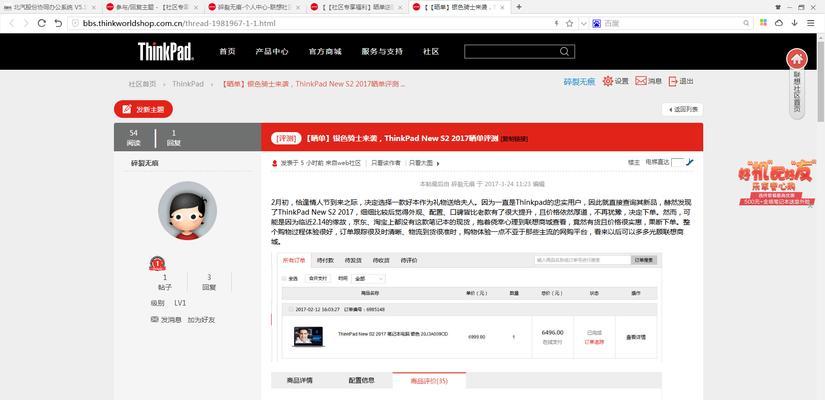
Task: Open 消息 next to the envelope icon
Action: pyautogui.click(x=655, y=82)
